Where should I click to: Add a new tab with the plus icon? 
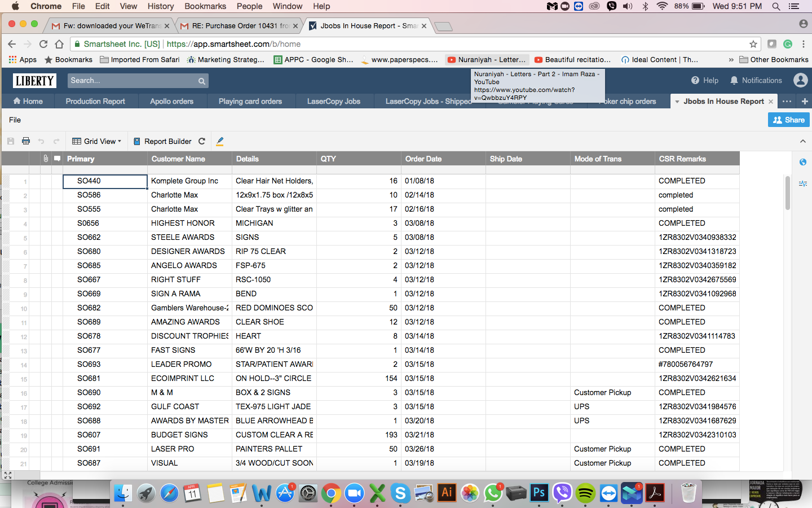[x=805, y=101]
